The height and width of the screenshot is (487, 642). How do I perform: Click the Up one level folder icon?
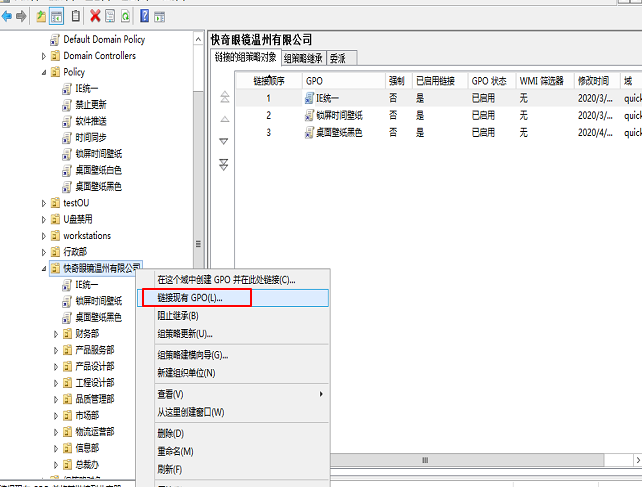coord(41,16)
